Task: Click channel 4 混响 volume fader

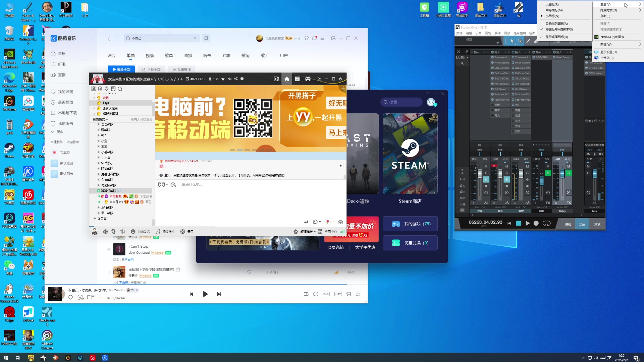Action: click(x=541, y=181)
